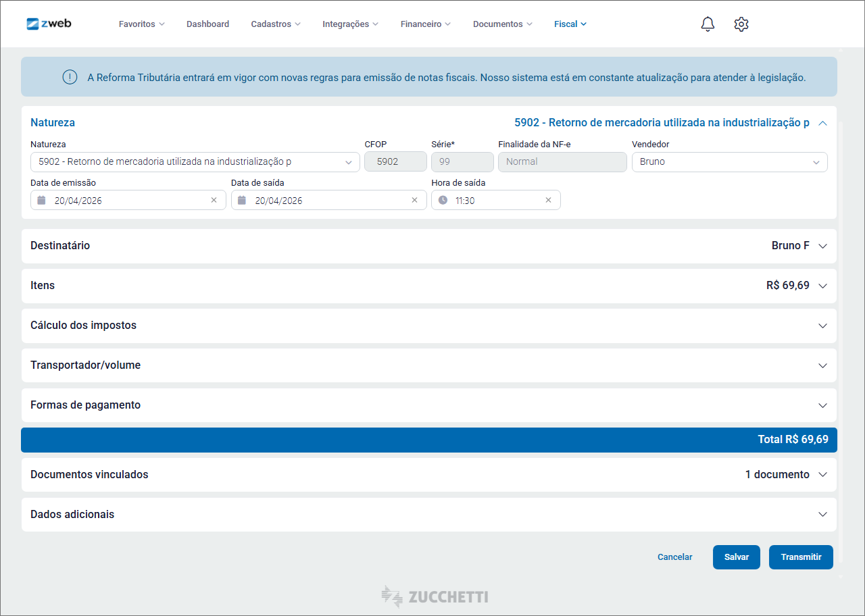This screenshot has height=616, width=865.
Task: Expand the Destinatário section
Action: 822,246
